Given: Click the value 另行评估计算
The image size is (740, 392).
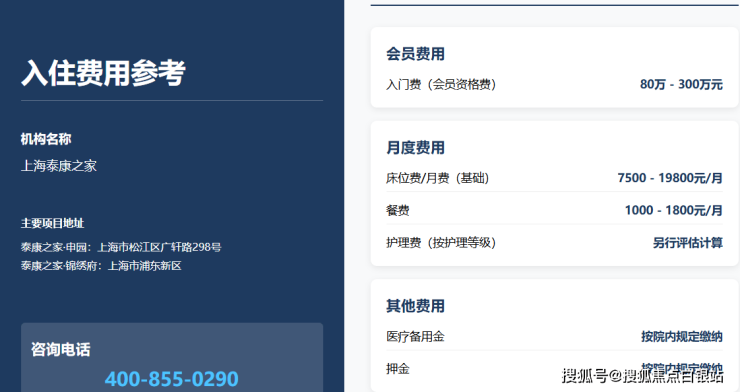Looking at the screenshot, I should (688, 242).
